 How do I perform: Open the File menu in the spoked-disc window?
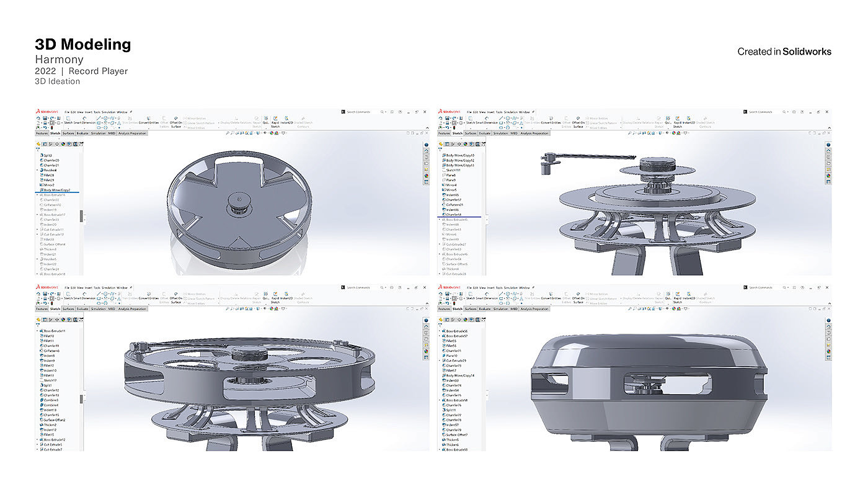click(66, 112)
